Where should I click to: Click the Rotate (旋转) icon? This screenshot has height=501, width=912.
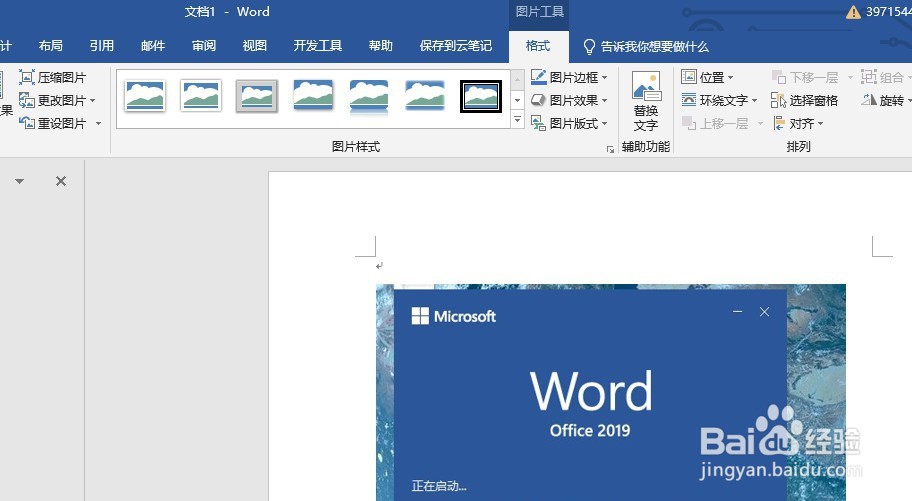click(x=869, y=100)
